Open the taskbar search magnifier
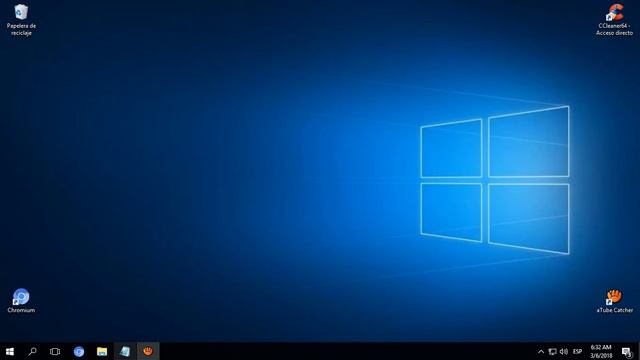Image resolution: width=640 pixels, height=360 pixels. pos(32,351)
